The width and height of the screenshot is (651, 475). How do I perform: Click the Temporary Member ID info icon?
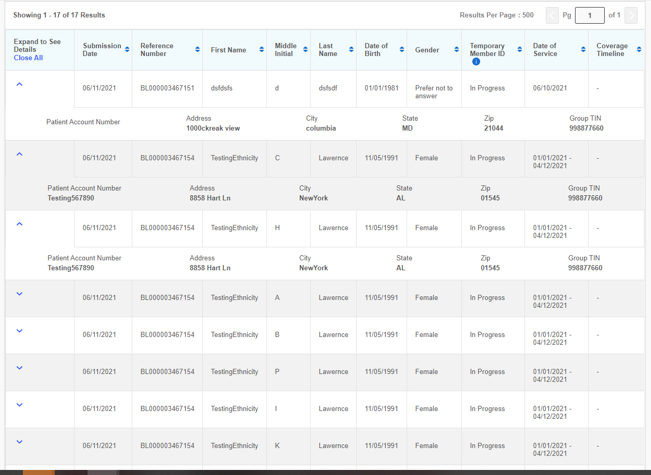tap(476, 62)
